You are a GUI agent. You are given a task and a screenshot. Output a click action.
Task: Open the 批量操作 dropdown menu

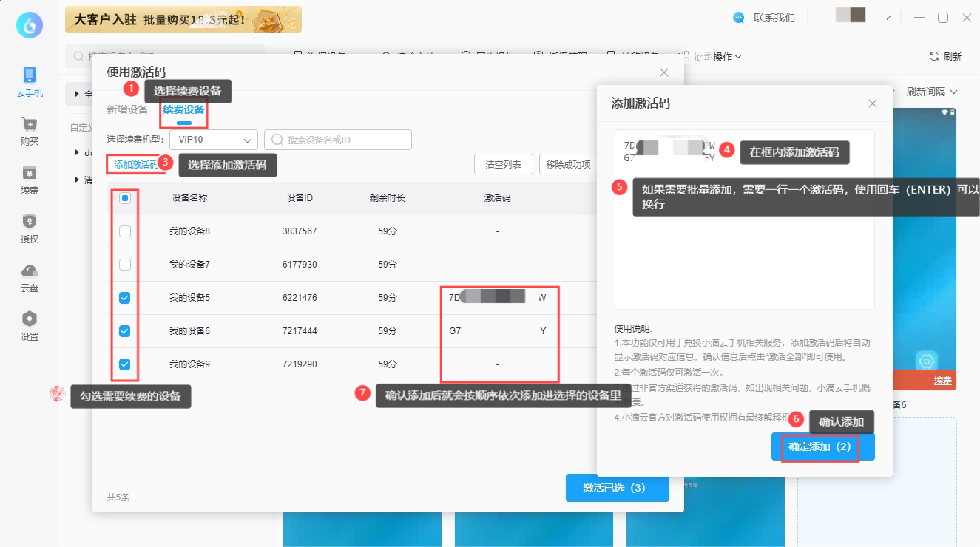(x=717, y=57)
